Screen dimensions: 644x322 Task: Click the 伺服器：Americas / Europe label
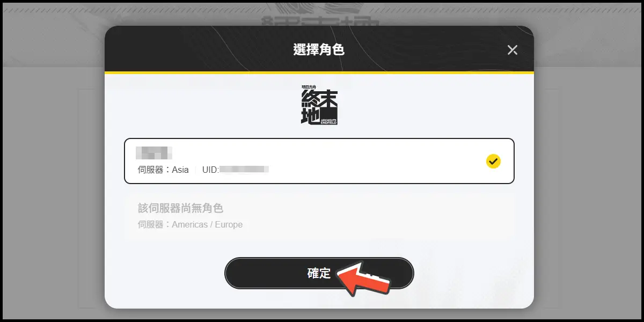[x=191, y=225]
